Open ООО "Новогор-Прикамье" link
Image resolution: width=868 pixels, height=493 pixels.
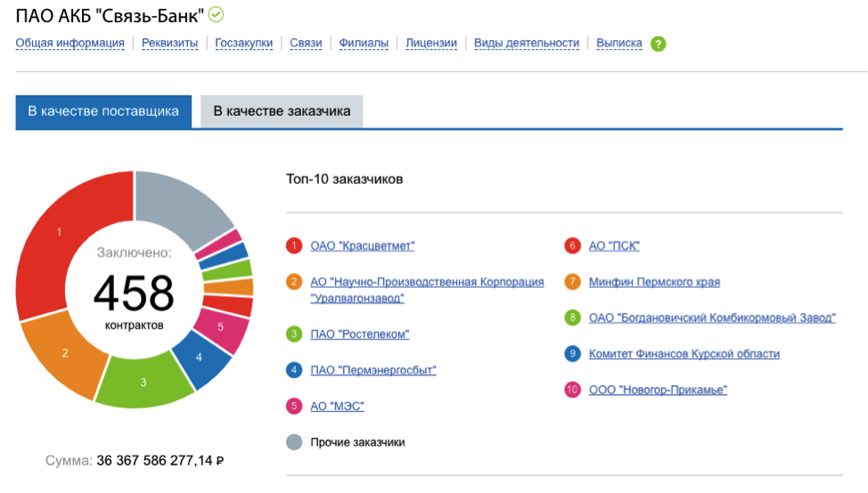(658, 390)
